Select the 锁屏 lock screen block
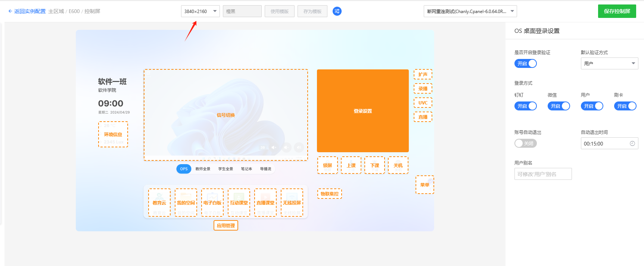Screen dimensions: 644x266 (x=327, y=165)
